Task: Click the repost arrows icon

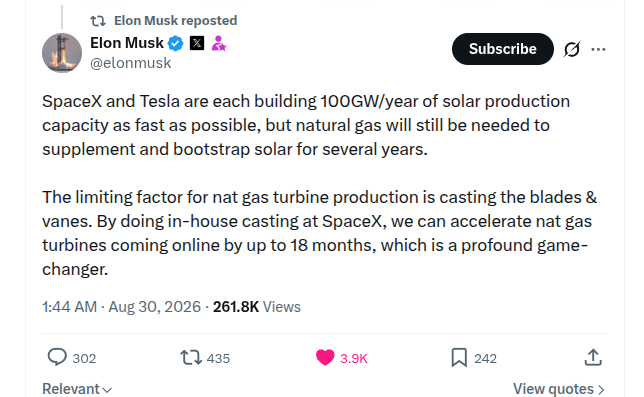Action: coord(191,358)
